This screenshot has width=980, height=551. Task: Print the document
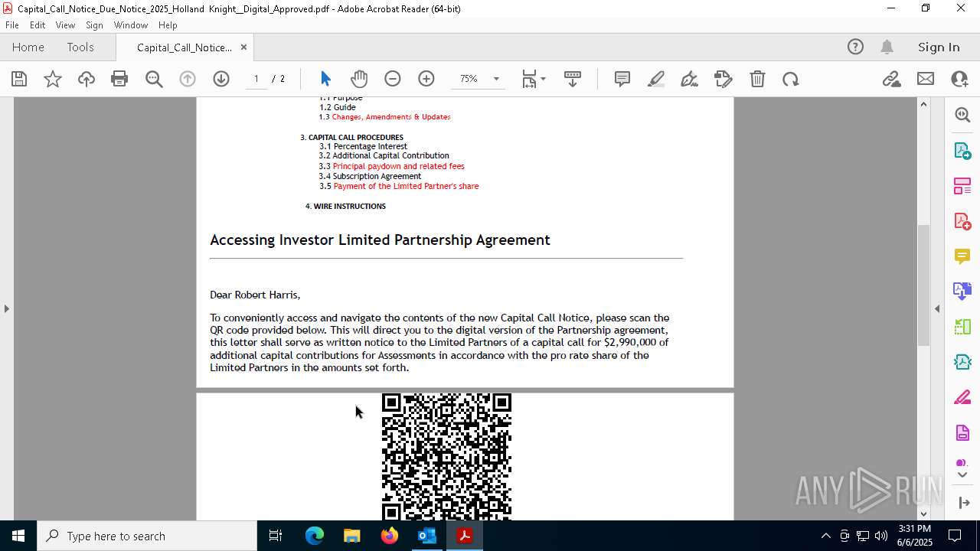[119, 79]
